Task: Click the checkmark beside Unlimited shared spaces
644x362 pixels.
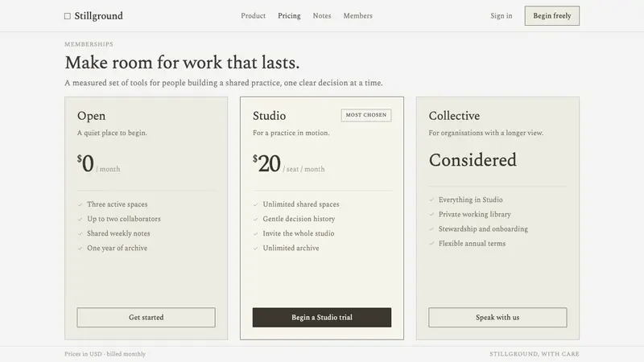Action: tap(255, 204)
